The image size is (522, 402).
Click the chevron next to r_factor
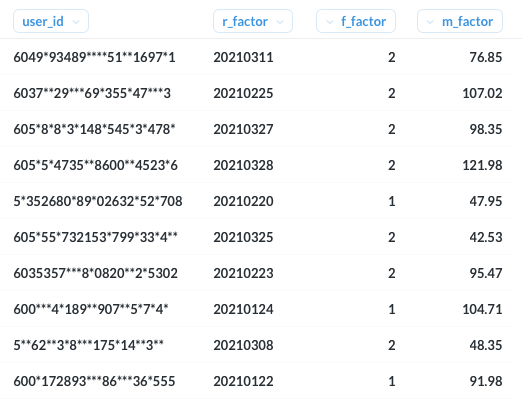[280, 22]
